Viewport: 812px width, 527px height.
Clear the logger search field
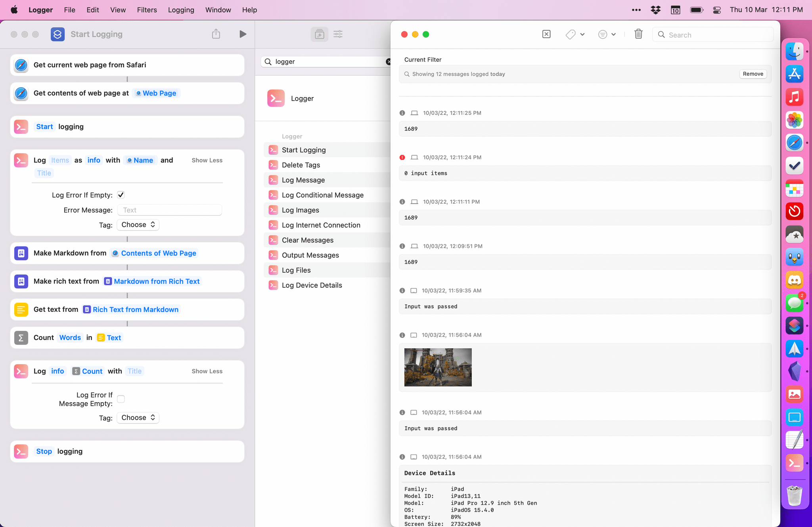click(x=388, y=61)
